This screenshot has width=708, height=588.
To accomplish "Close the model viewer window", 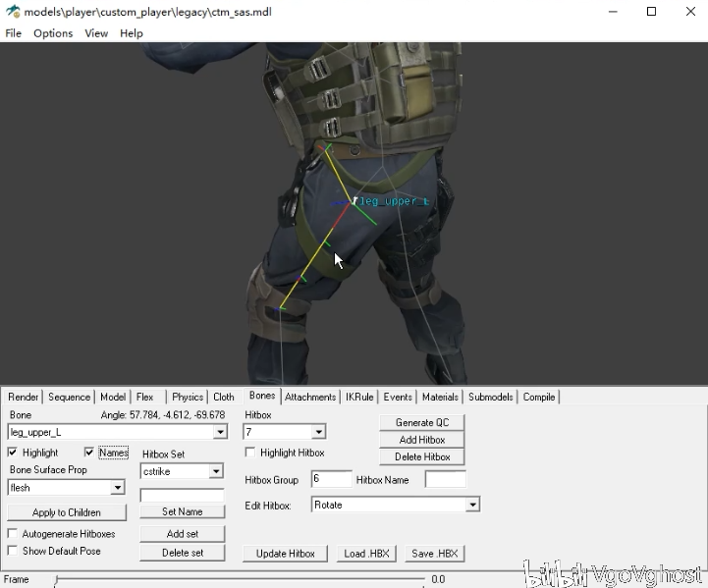I will tap(690, 11).
